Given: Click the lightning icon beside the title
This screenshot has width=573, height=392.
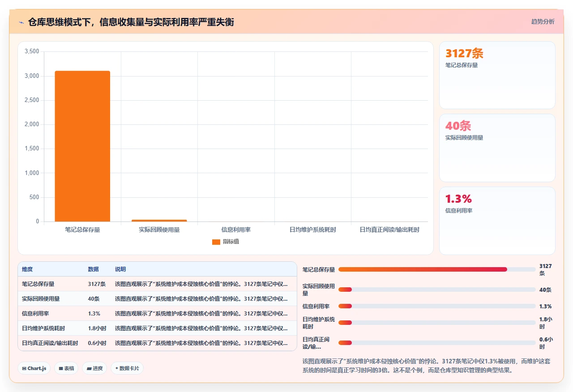Looking at the screenshot, I should coord(21,22).
